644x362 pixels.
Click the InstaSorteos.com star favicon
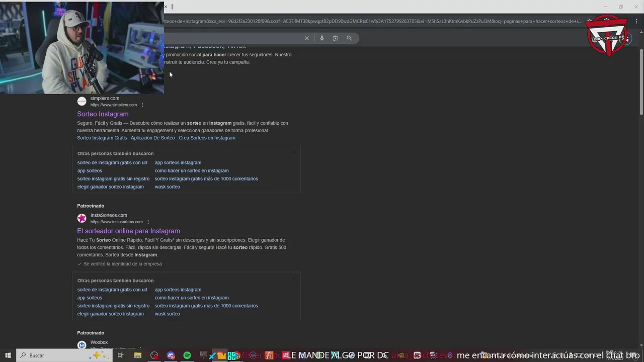pyautogui.click(x=82, y=218)
